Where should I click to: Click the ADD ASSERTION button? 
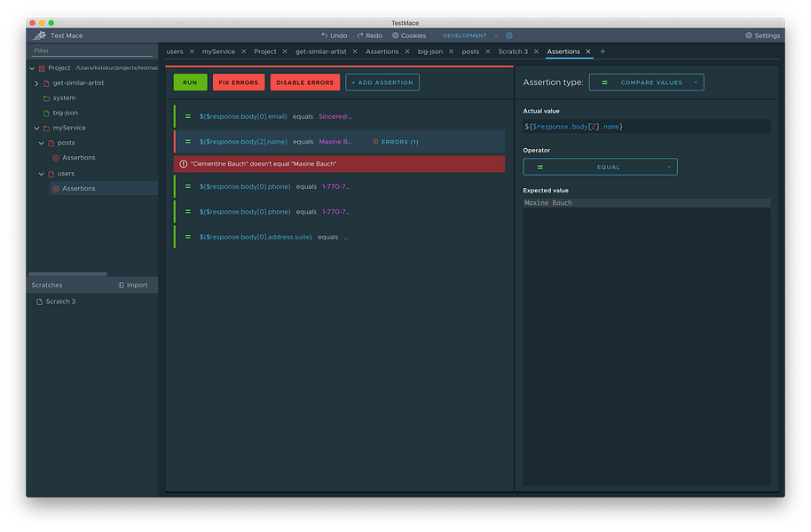click(x=382, y=82)
